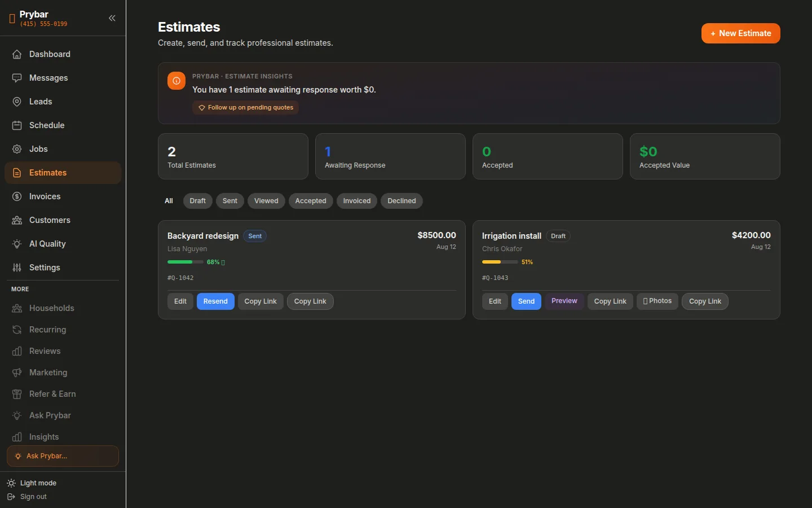The width and height of the screenshot is (812, 508).
Task: Click the Total Estimates stat card
Action: [x=233, y=156]
